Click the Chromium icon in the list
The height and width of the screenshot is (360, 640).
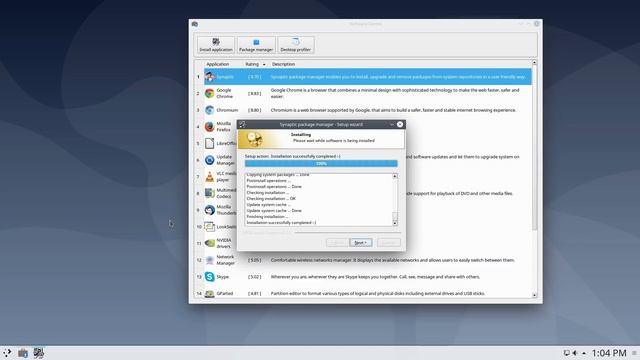(x=210, y=110)
